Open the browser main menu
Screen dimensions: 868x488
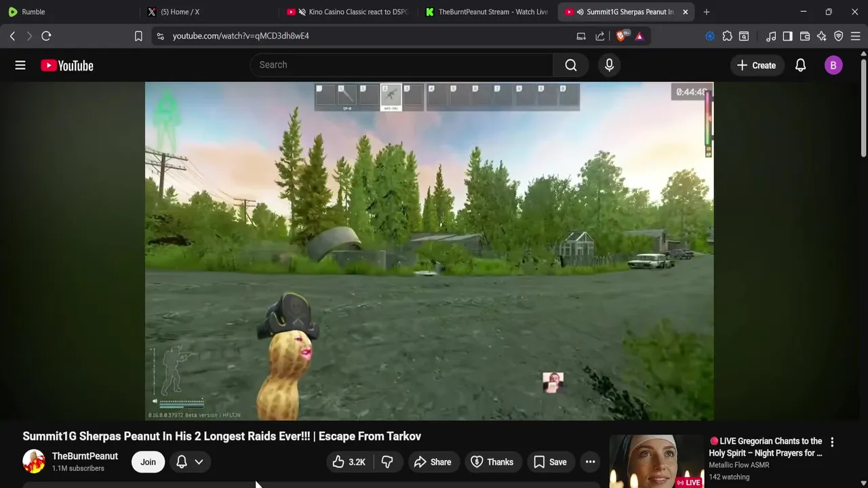coord(856,36)
